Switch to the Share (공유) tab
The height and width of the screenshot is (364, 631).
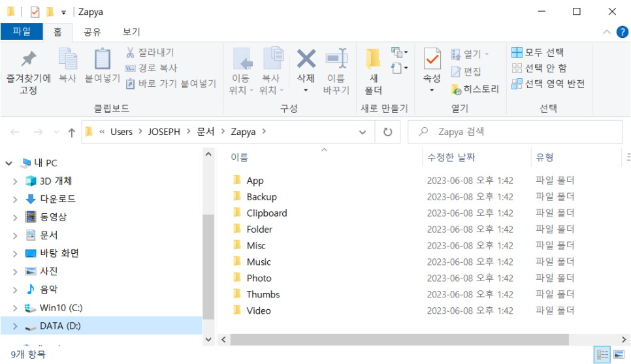pos(92,32)
